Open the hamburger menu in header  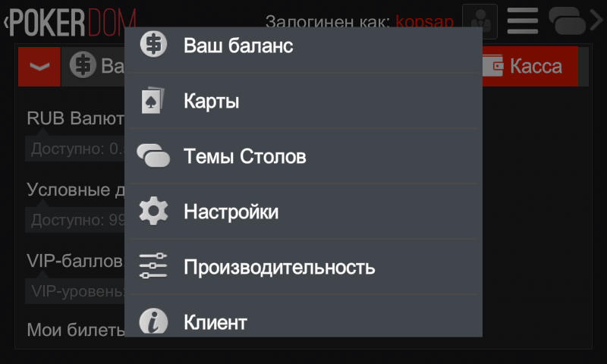pos(523,21)
